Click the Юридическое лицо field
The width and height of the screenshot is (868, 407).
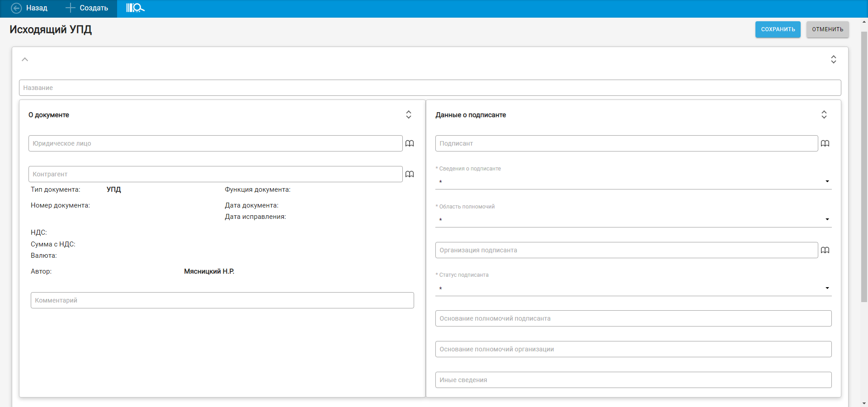(x=215, y=143)
